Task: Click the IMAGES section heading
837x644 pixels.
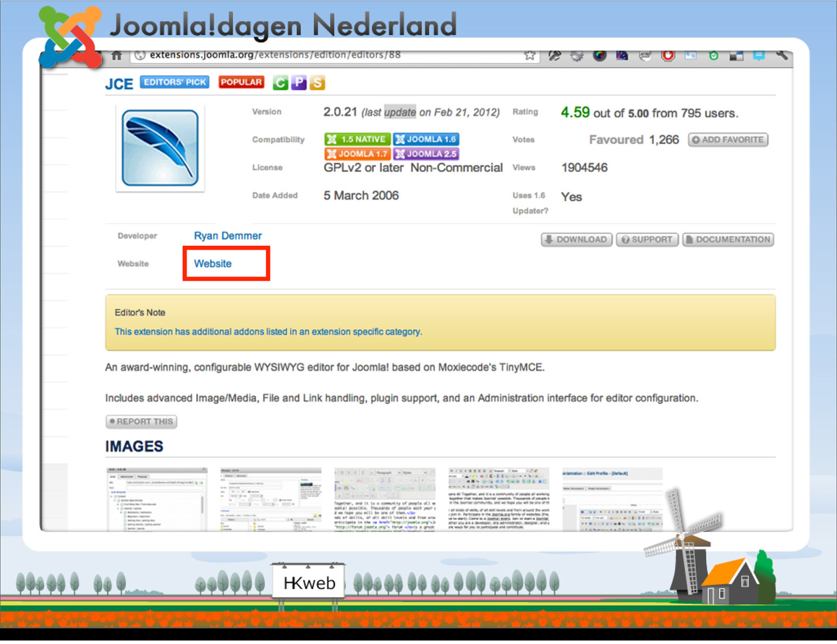Action: coord(134,446)
